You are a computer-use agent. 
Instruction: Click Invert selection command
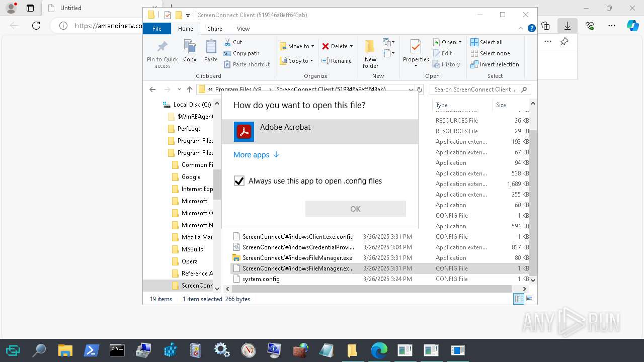point(495,64)
